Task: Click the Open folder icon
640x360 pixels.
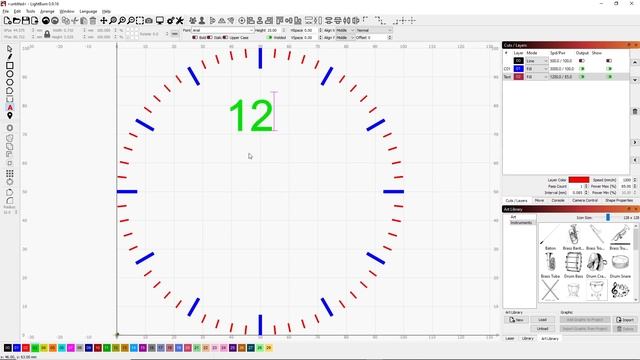Action: point(16,20)
